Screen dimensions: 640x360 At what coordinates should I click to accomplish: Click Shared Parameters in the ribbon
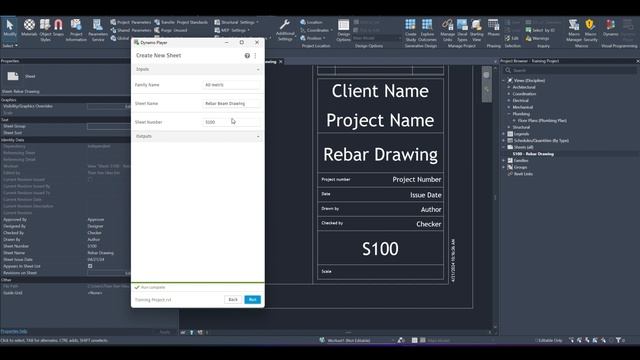coord(131,30)
